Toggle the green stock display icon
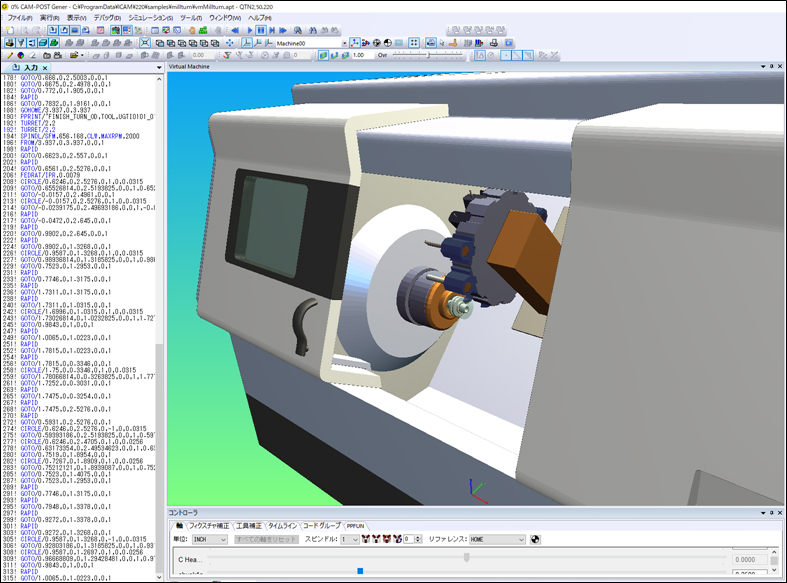787x583 pixels. (x=54, y=43)
